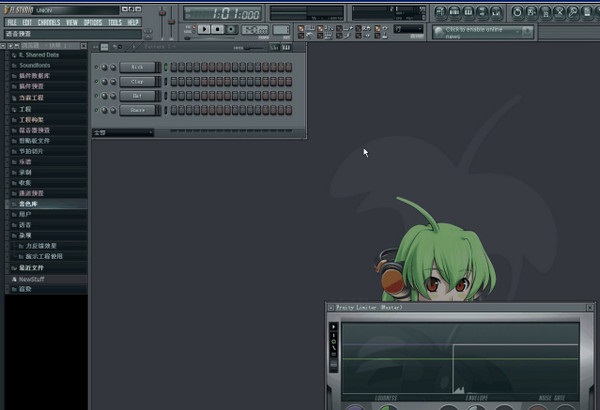
Task: Click the Kick channel button
Action: (138, 67)
